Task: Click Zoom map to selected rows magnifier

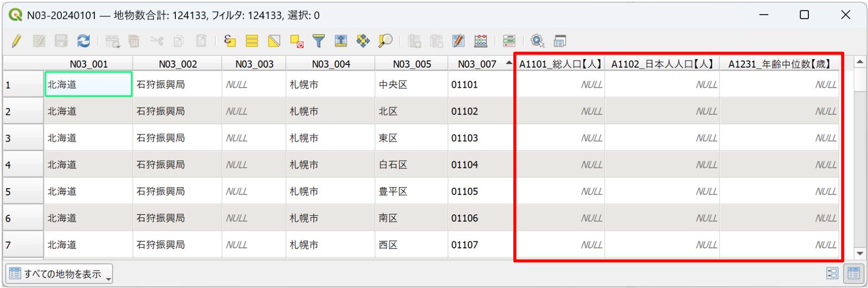Action: [386, 41]
